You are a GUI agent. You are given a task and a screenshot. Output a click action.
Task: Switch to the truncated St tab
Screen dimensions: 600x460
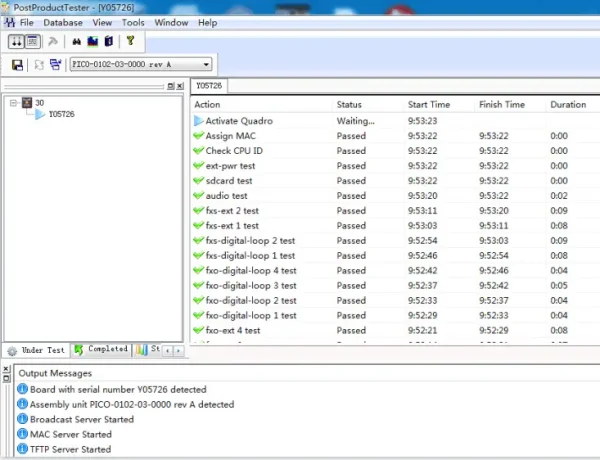(148, 349)
